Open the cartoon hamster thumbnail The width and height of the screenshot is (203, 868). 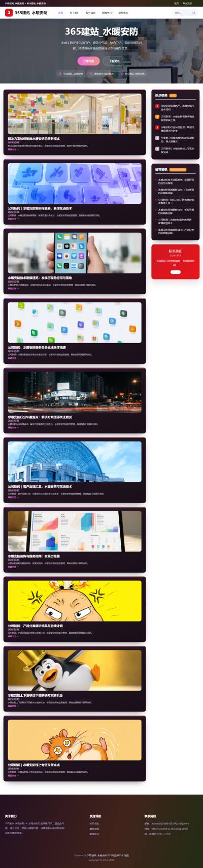point(75,740)
